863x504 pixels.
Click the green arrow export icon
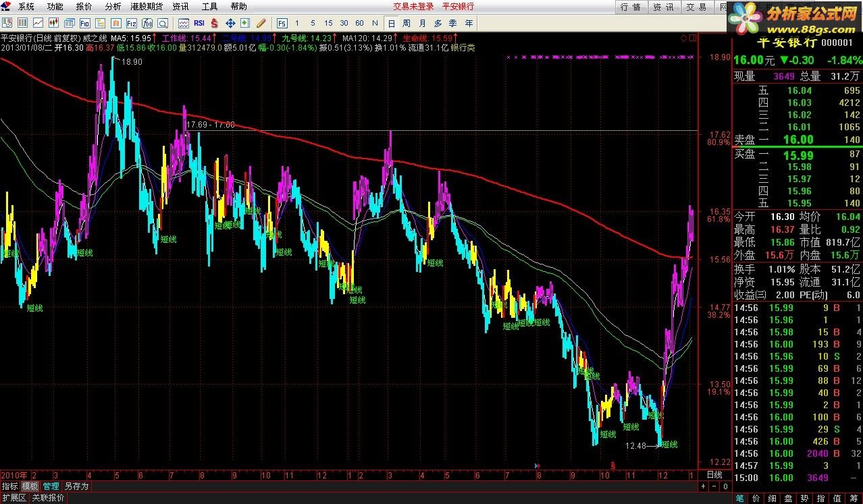point(245,23)
